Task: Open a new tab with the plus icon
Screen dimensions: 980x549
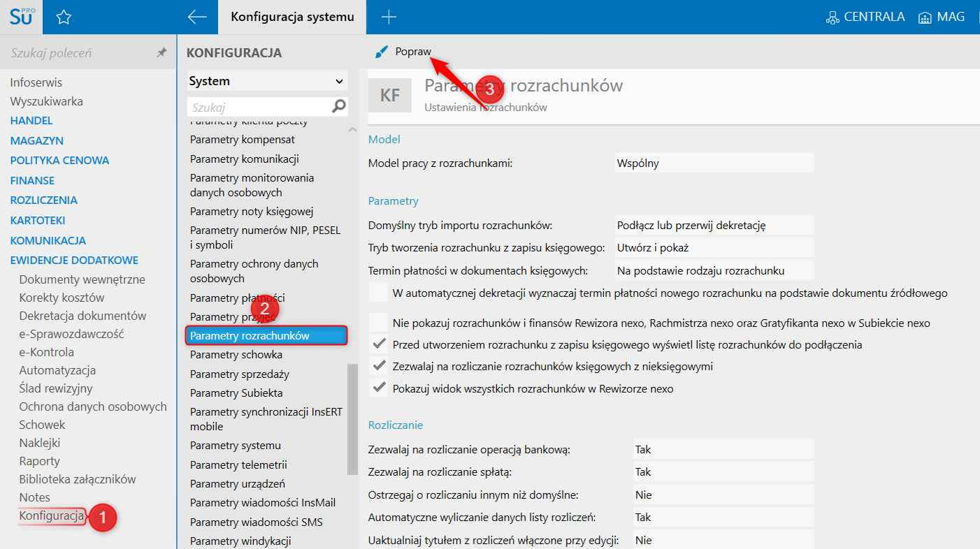Action: pyautogui.click(x=389, y=17)
